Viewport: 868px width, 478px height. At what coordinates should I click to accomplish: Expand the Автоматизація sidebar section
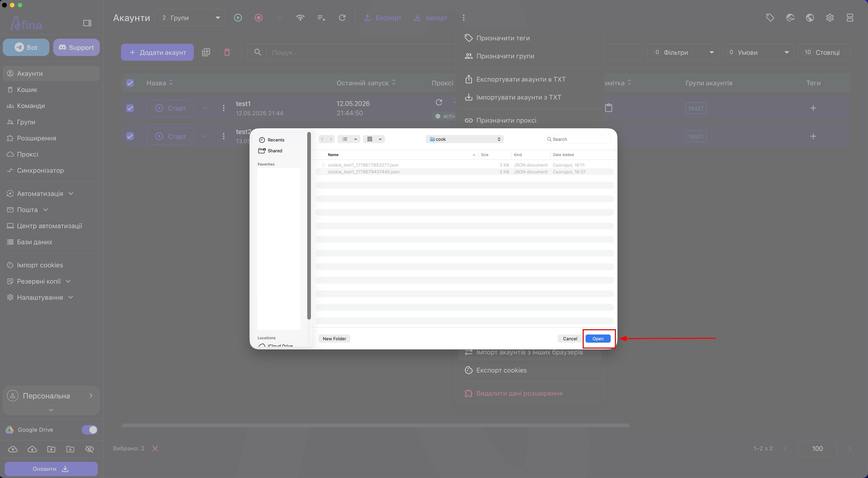(x=71, y=194)
